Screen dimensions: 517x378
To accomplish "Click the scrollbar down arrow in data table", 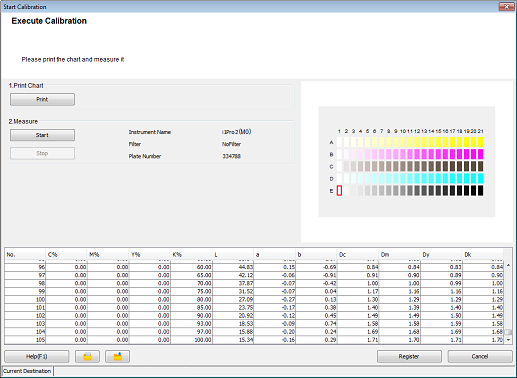I will point(508,340).
